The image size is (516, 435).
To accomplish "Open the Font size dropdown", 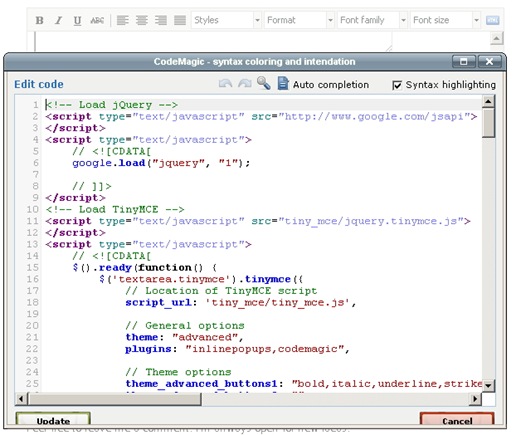I will tap(445, 20).
